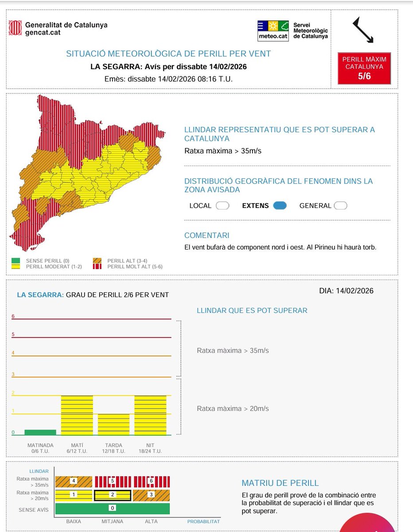Click 'DIA: 14/02/2026' label
Viewport: 413px width, 532px height.
346,291
